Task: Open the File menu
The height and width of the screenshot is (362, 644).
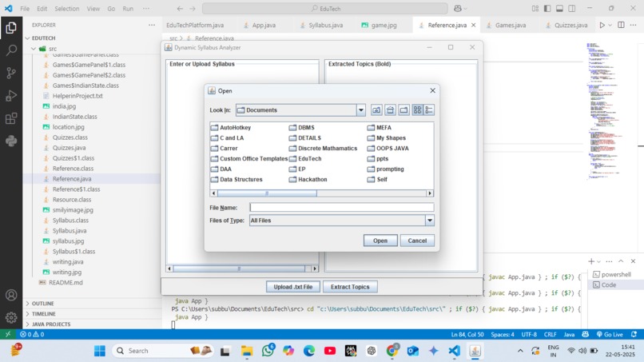Action: 25,8
